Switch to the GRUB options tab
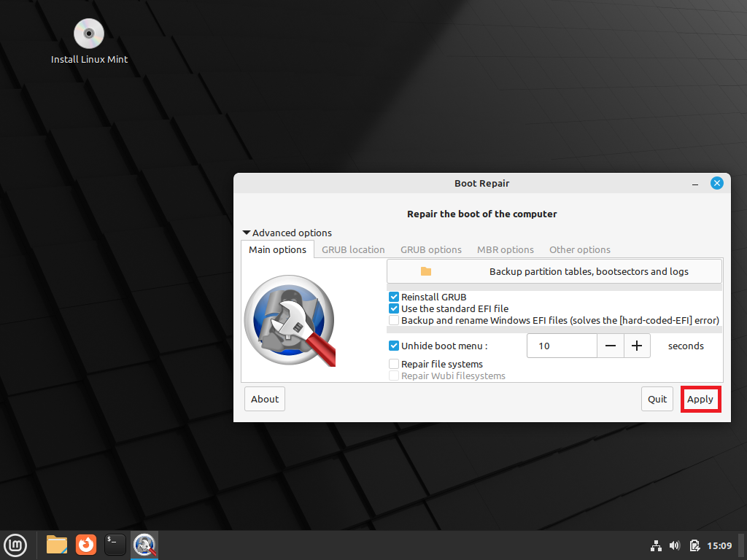The image size is (747, 560). tap(430, 249)
